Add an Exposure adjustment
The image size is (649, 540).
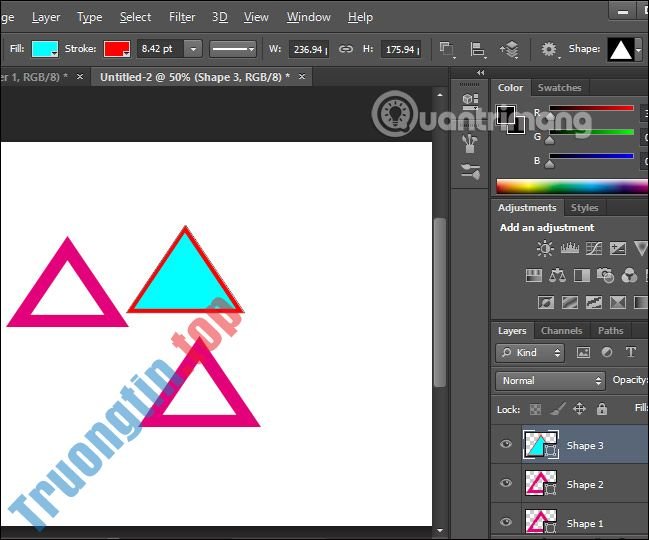click(x=618, y=248)
